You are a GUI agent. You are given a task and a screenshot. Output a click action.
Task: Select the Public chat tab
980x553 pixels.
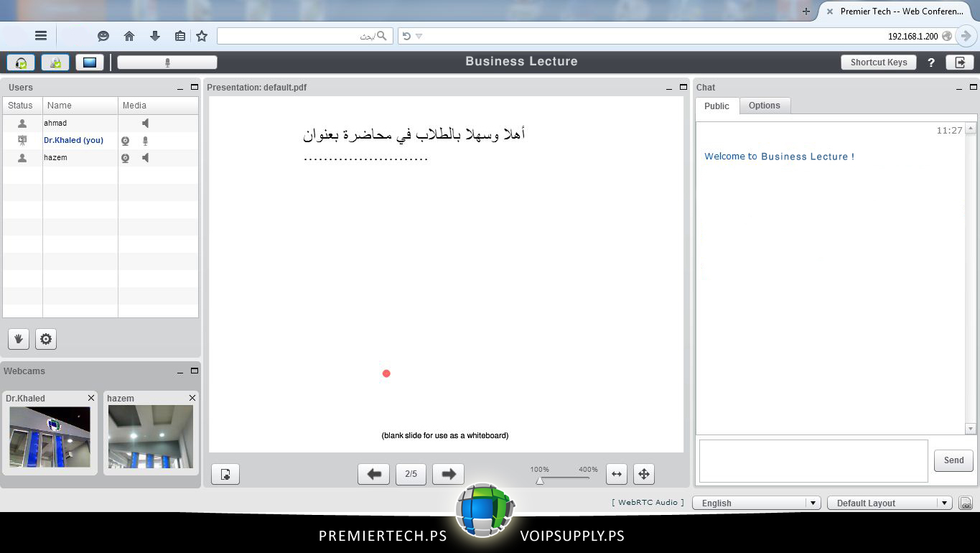coord(716,106)
